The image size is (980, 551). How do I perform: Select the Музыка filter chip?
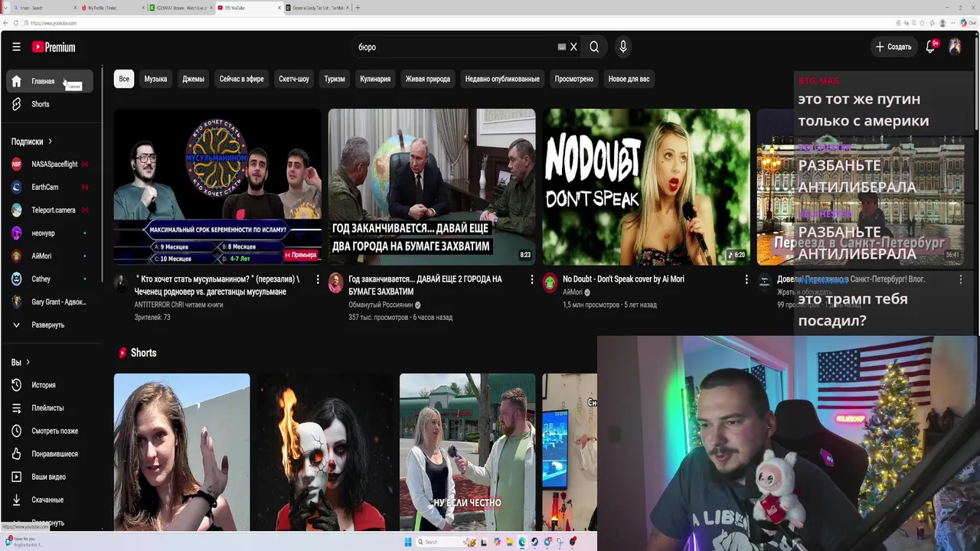(x=155, y=79)
